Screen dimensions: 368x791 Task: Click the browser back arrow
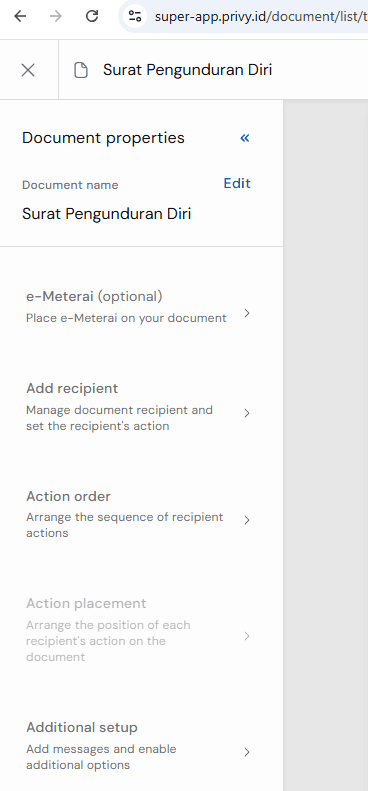click(x=20, y=17)
